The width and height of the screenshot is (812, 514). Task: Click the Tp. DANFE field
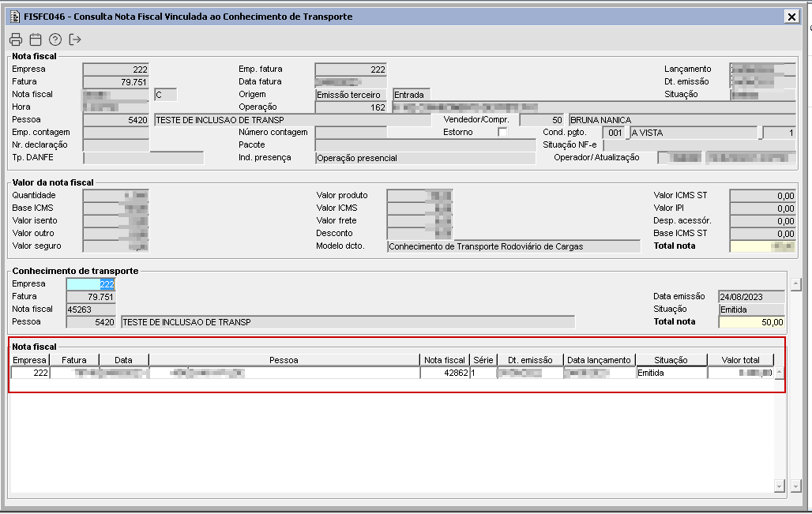point(144,158)
